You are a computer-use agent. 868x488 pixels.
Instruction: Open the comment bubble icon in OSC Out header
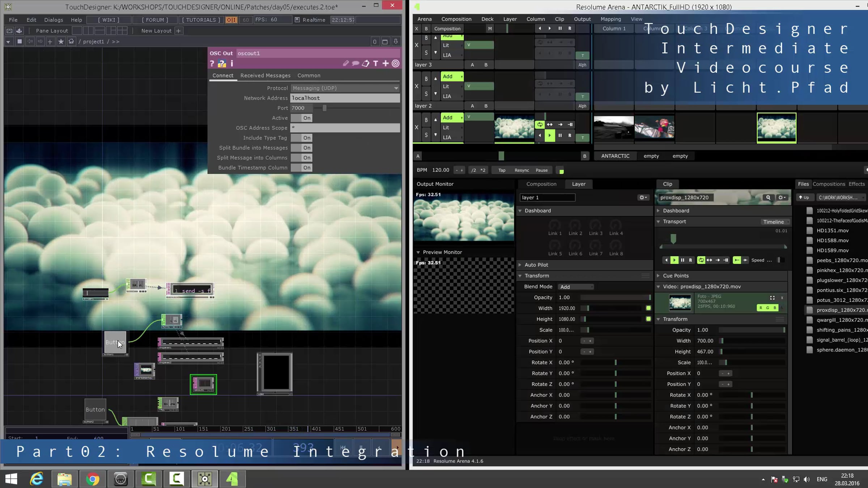click(356, 64)
